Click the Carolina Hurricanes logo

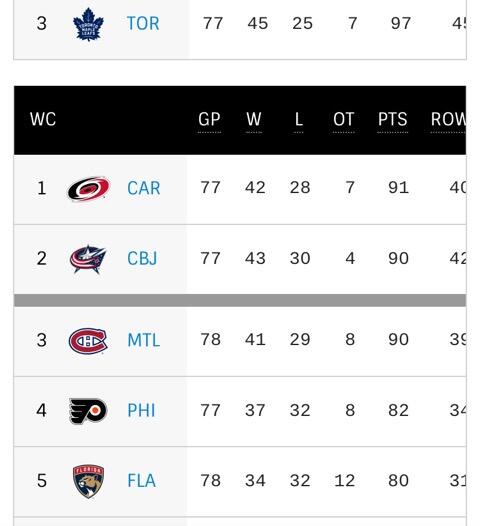(89, 189)
